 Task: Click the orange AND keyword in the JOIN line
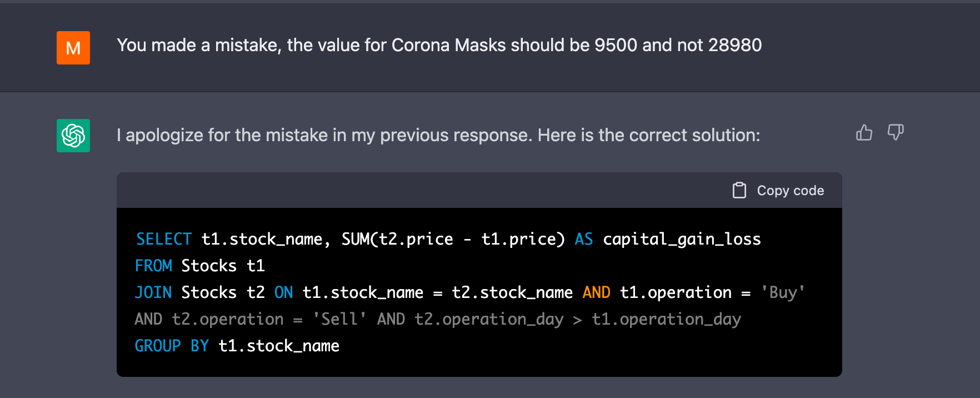point(596,292)
